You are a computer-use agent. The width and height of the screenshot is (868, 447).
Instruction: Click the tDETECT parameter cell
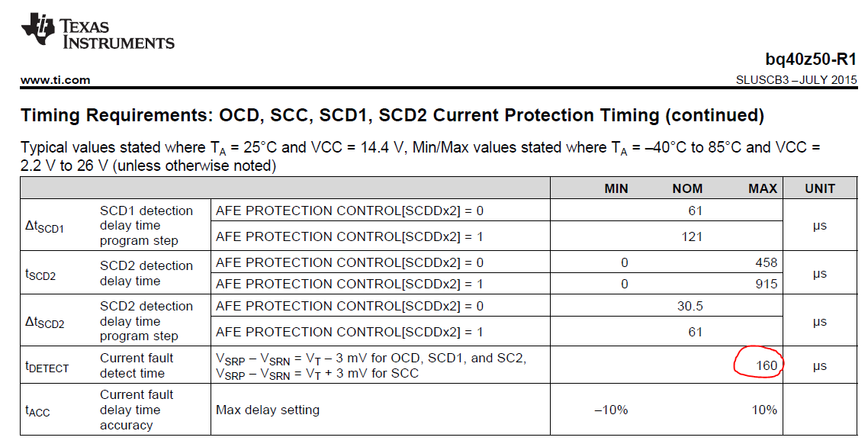coord(47,367)
